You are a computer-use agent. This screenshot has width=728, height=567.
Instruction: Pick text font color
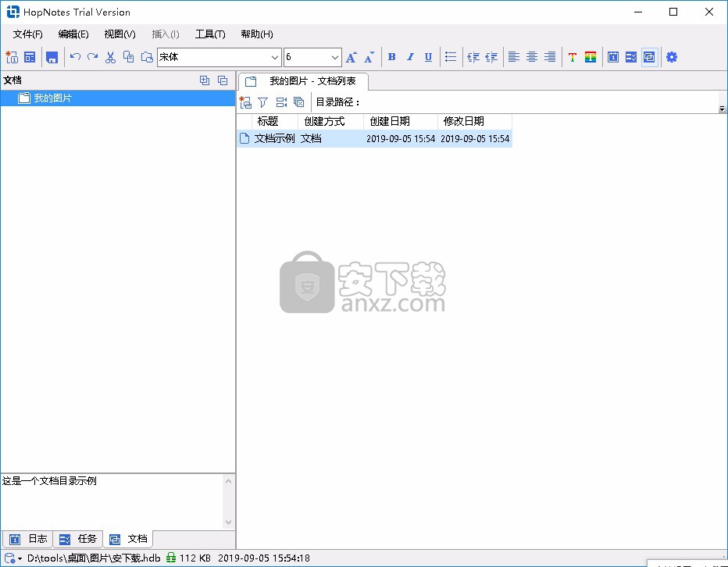573,57
